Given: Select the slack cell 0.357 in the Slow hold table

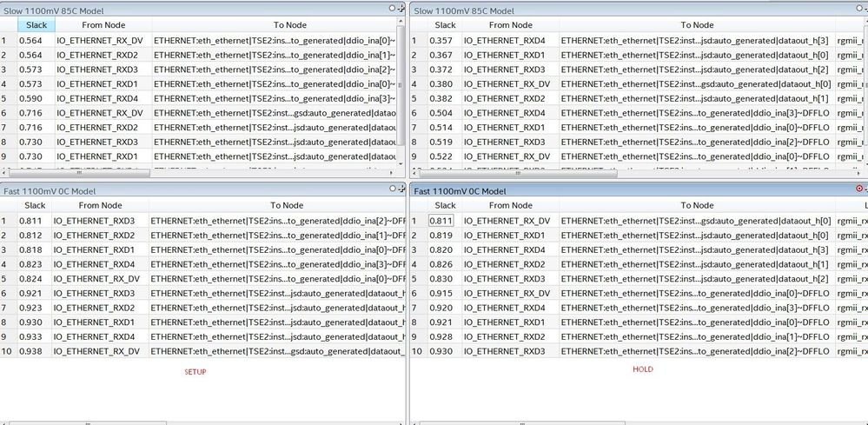Looking at the screenshot, I should 445,40.
